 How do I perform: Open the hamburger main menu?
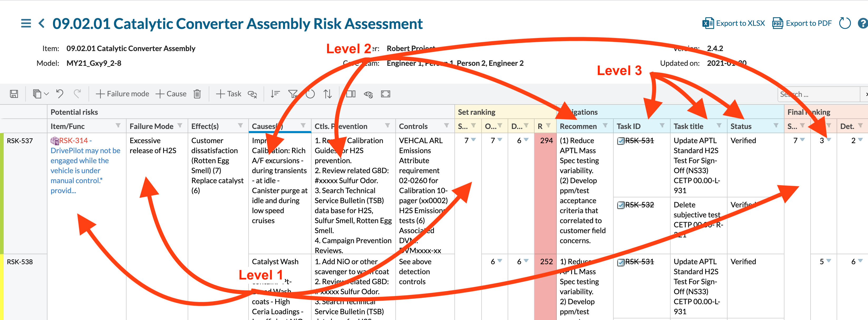[26, 23]
